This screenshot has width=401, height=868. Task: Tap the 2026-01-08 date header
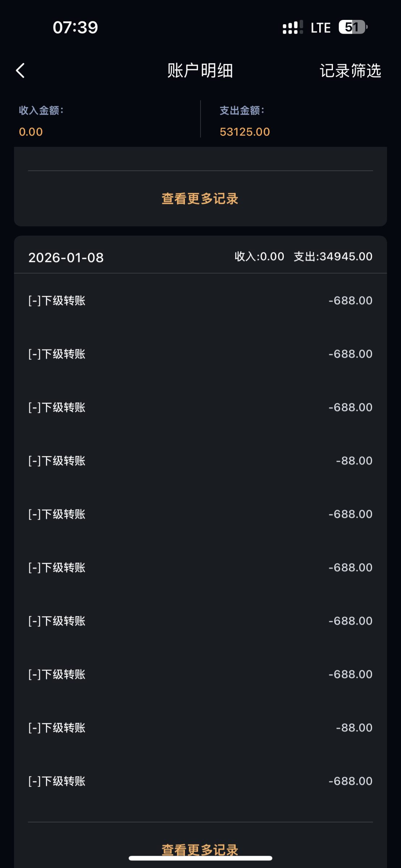pyautogui.click(x=66, y=258)
